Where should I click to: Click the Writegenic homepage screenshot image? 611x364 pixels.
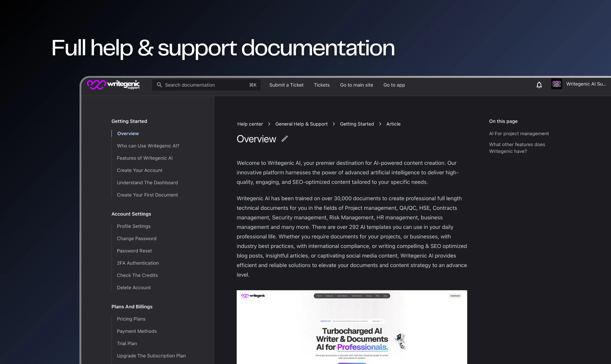click(352, 327)
